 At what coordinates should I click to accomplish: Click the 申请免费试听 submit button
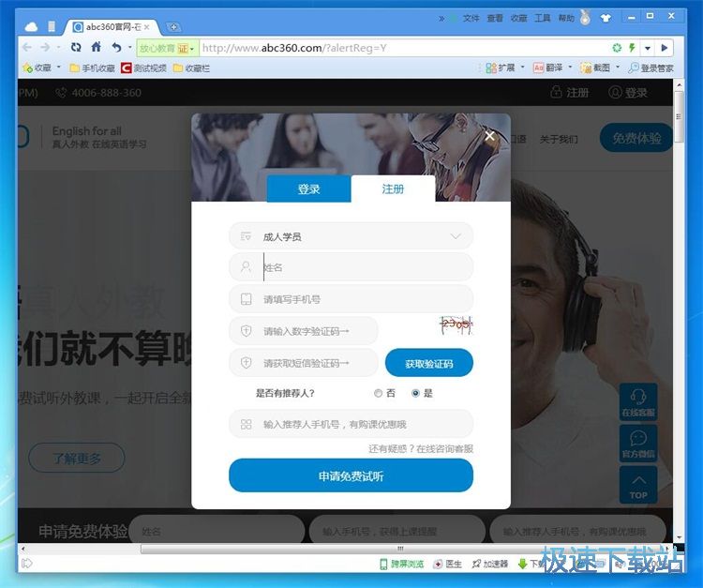[x=351, y=475]
